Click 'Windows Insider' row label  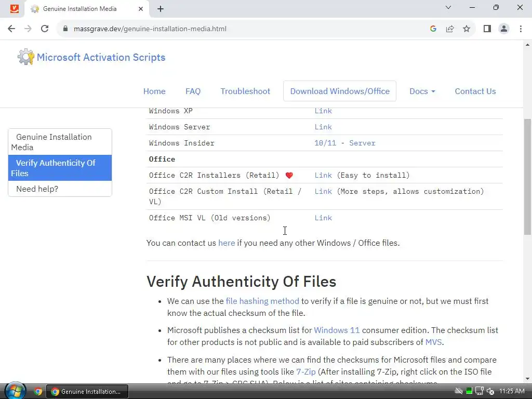[x=181, y=143]
